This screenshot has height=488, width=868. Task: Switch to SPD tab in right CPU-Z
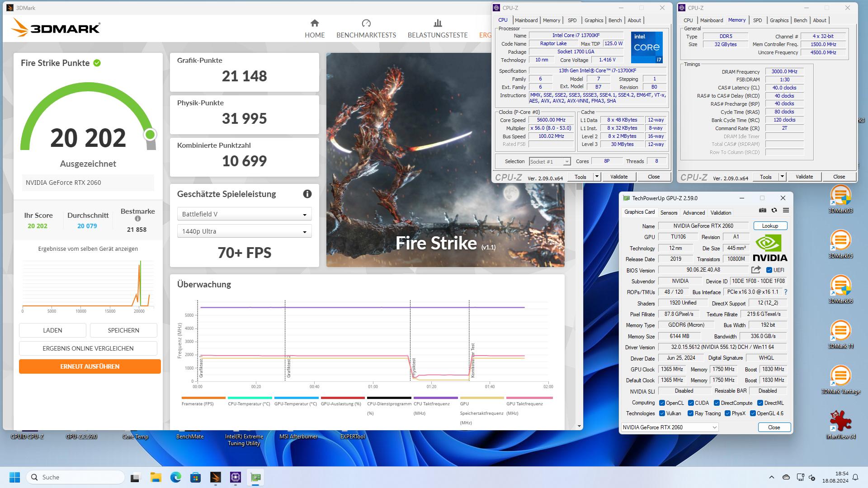(757, 20)
